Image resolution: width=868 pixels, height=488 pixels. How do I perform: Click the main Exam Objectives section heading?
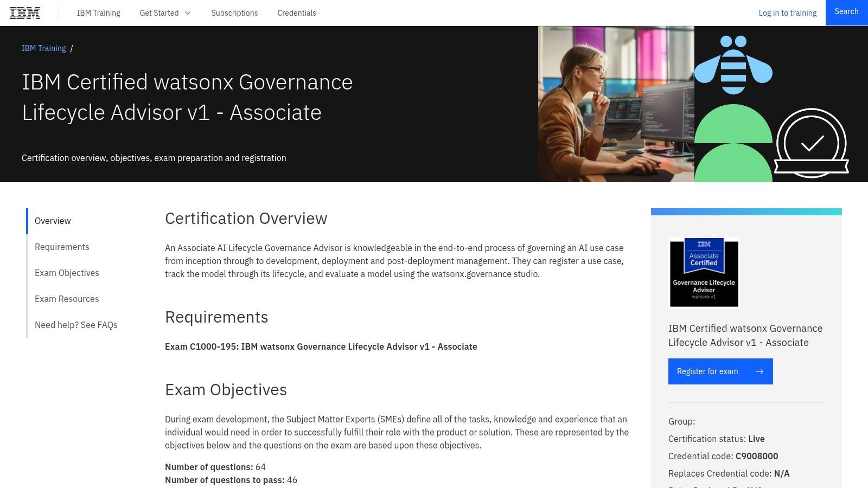point(226,390)
